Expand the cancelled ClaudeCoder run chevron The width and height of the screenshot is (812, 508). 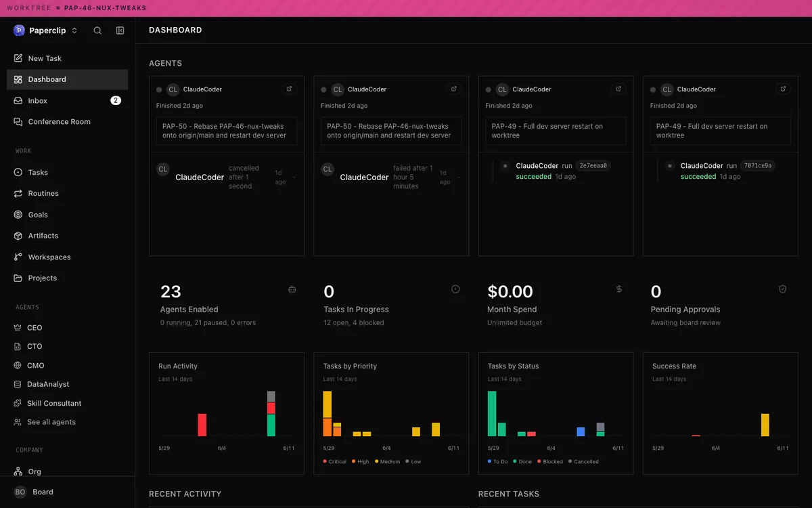pyautogui.click(x=294, y=177)
